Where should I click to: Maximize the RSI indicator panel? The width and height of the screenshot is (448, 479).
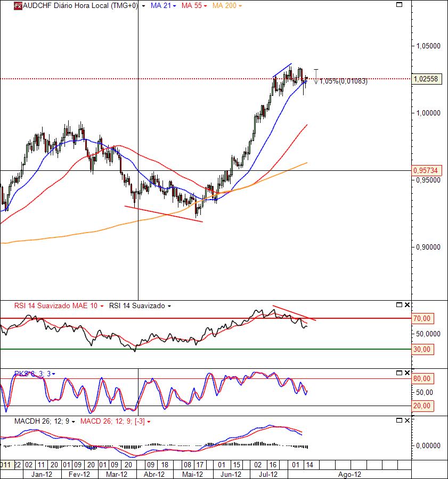399,304
